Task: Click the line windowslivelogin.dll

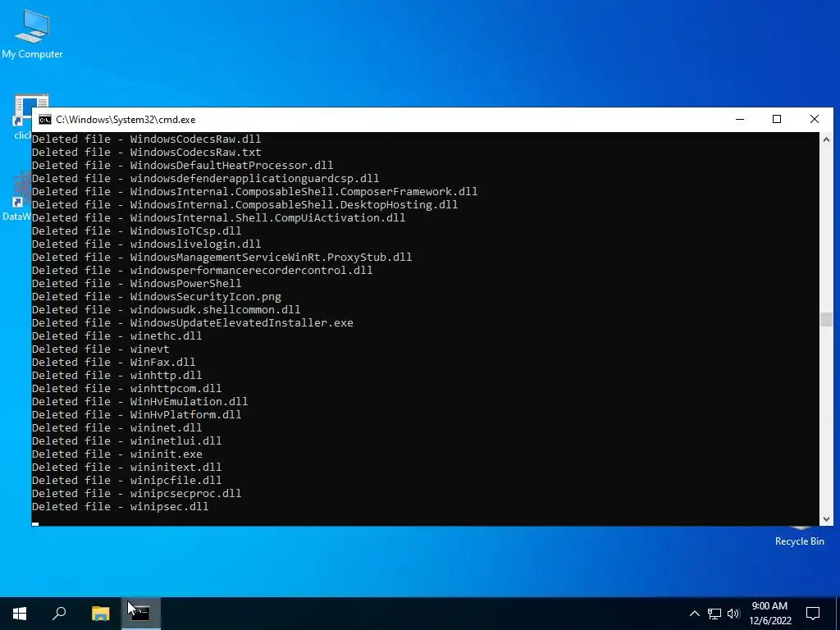Action: point(146,244)
